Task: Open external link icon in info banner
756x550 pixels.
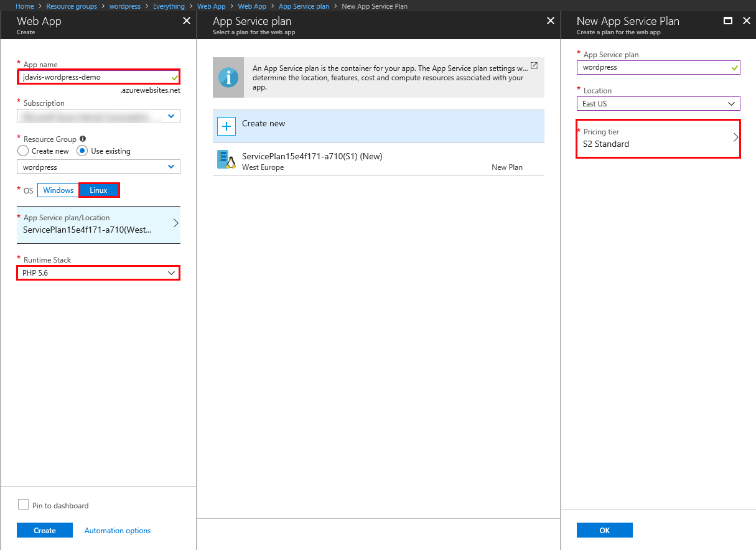Action: [x=534, y=65]
